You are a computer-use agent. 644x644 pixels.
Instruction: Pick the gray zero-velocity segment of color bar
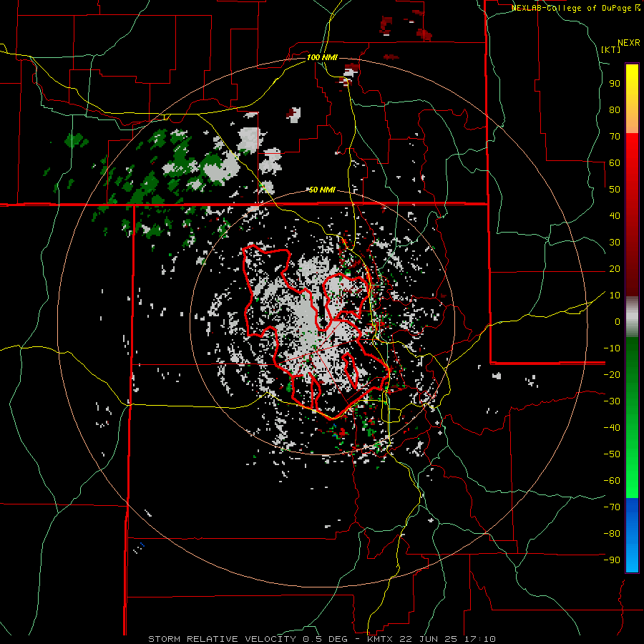tap(632, 317)
